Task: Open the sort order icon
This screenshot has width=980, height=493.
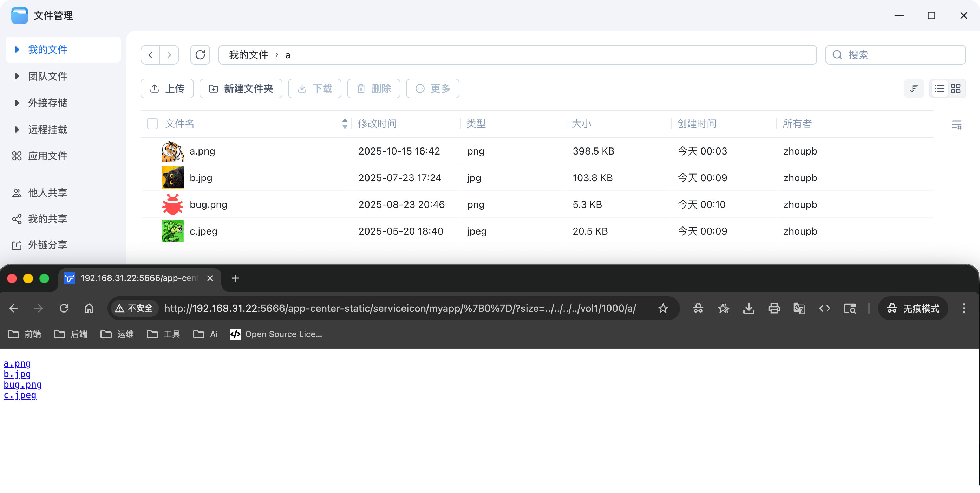Action: 914,88
